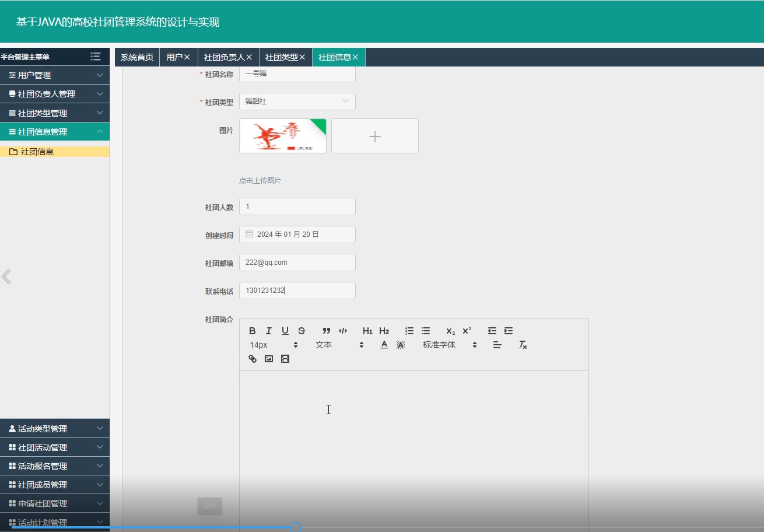Screen dimensions: 764x532
Task: Select 社团信息 item in the sidebar tree
Action: 55,152
